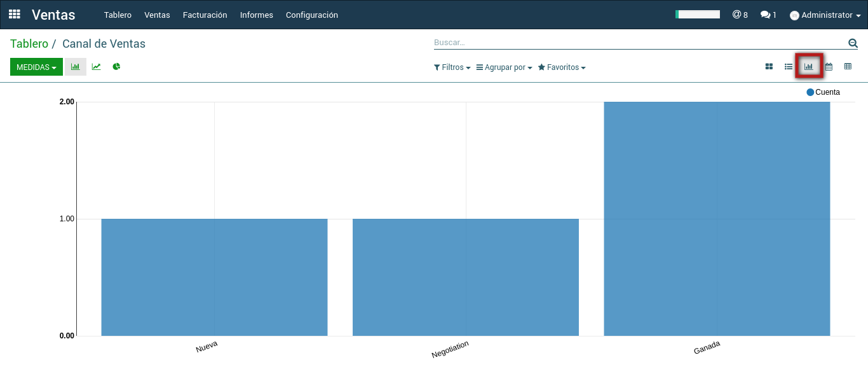Open the Facturación menu
868x374 pixels.
point(205,15)
